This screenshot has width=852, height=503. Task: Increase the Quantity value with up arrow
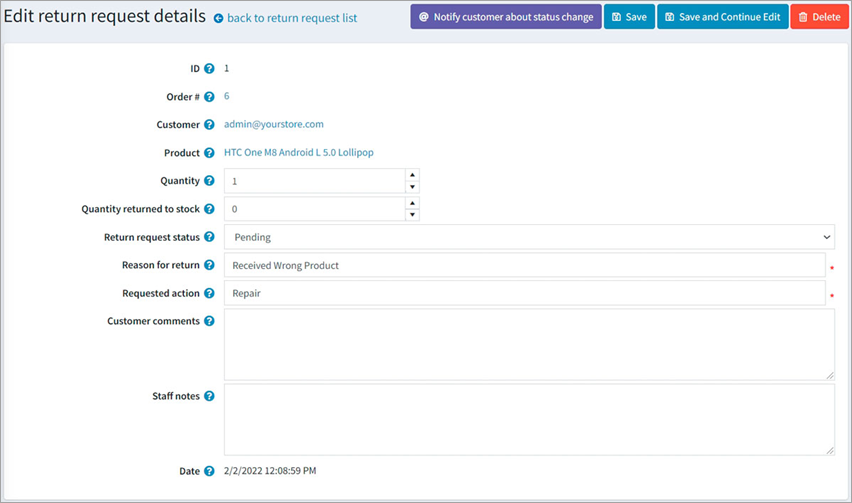click(x=412, y=175)
